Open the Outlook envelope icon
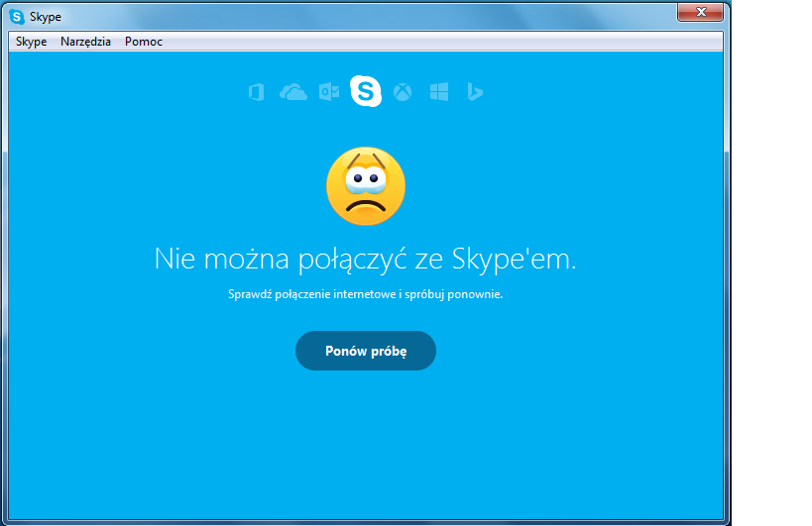 click(329, 92)
